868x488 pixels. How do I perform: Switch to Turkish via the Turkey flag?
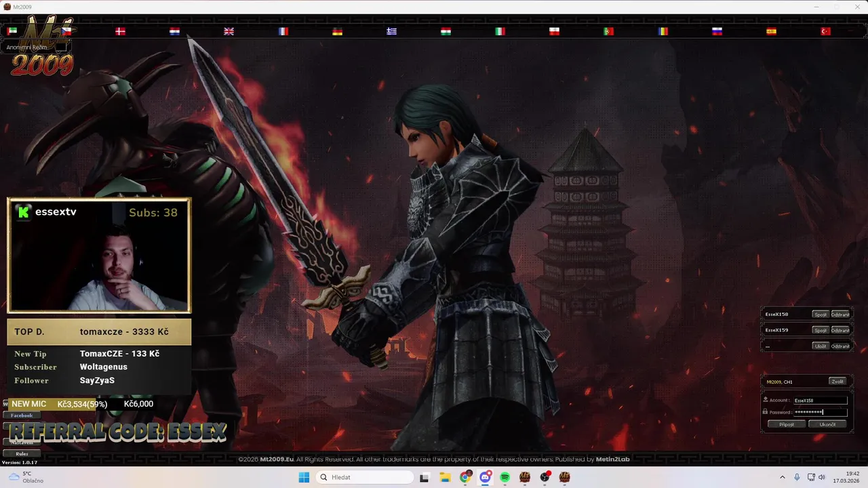[826, 31]
